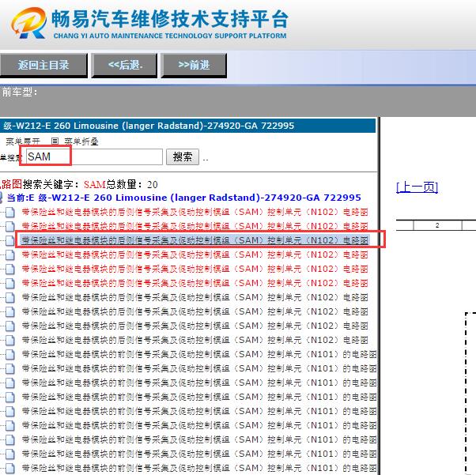The image size is (476, 475).
Task: Click document icon of first grey N102 result
Action: (x=10, y=297)
